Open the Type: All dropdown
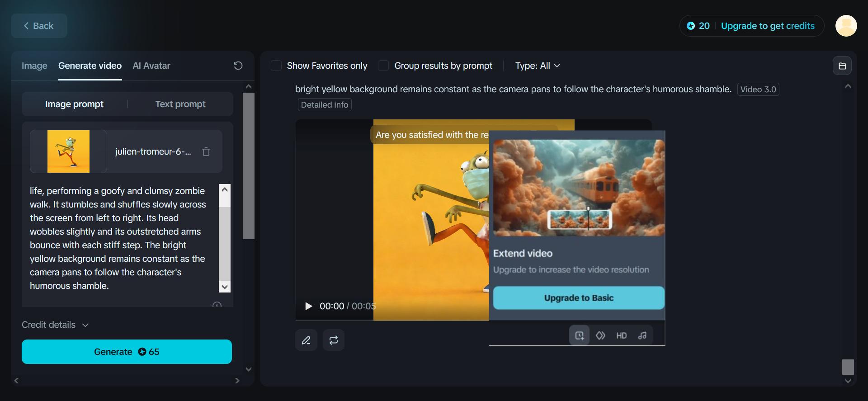 tap(538, 66)
